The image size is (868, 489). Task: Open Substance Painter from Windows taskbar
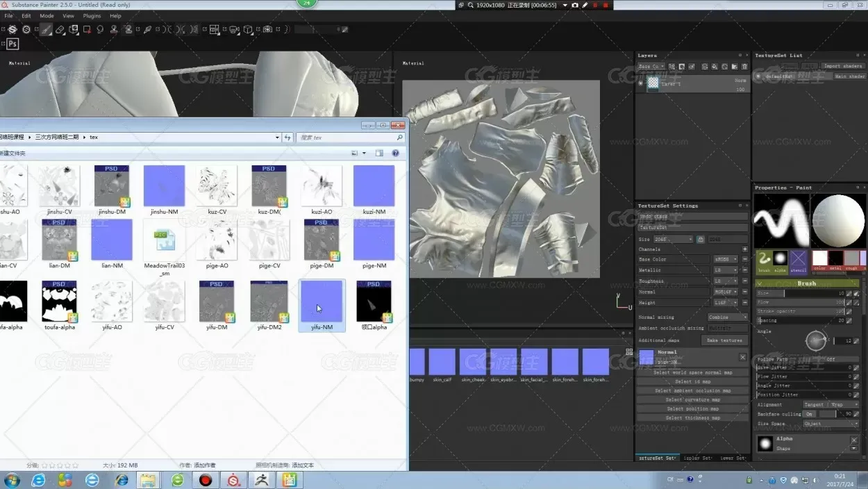(234, 480)
